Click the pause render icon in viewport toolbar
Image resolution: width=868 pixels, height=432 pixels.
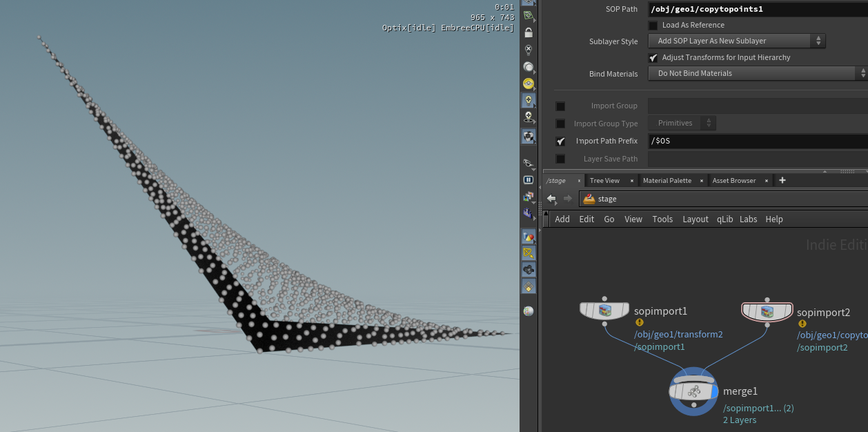(529, 180)
